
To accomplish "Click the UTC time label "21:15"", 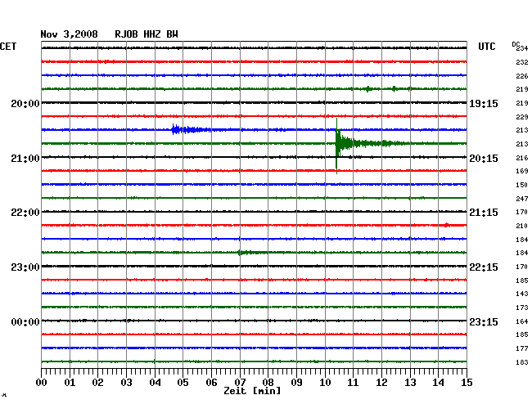I will [x=484, y=213].
